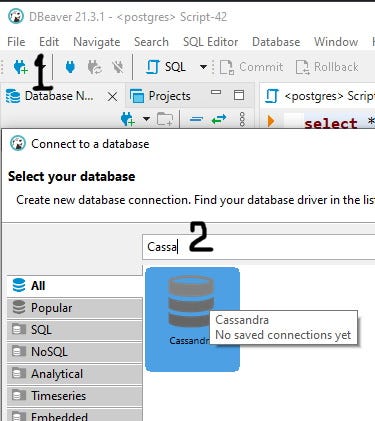Open the Search menu
Screen dimensions: 375x421
pos(151,42)
